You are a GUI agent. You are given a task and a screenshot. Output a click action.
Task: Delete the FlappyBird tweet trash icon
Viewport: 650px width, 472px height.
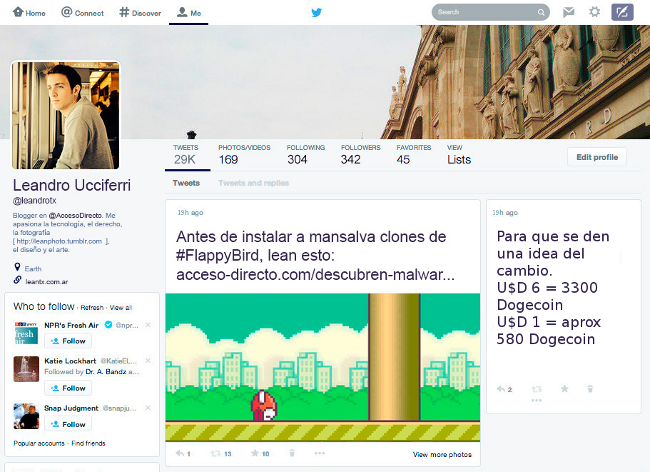(x=292, y=453)
